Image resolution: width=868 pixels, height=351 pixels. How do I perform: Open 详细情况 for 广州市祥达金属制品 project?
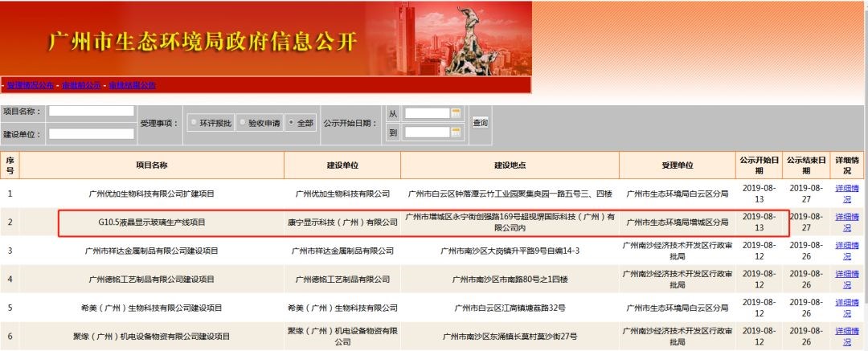click(846, 251)
